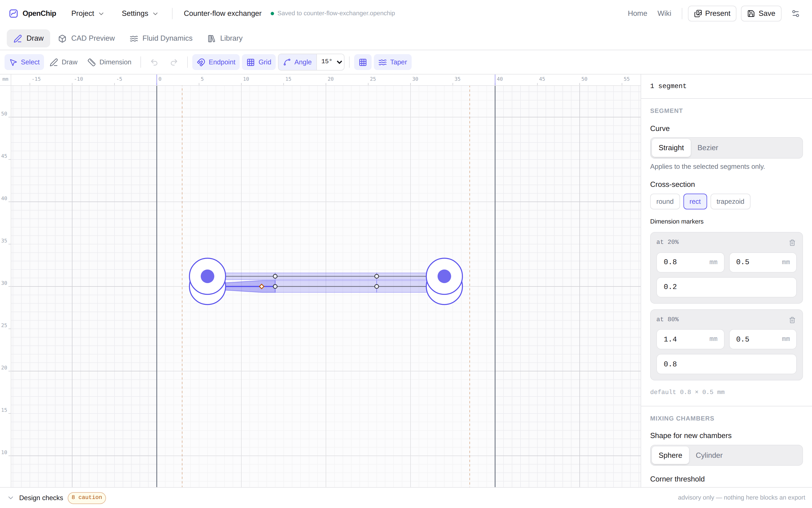Click the right mixing chamber filled dot
The height and width of the screenshot is (508, 812).
(444, 276)
